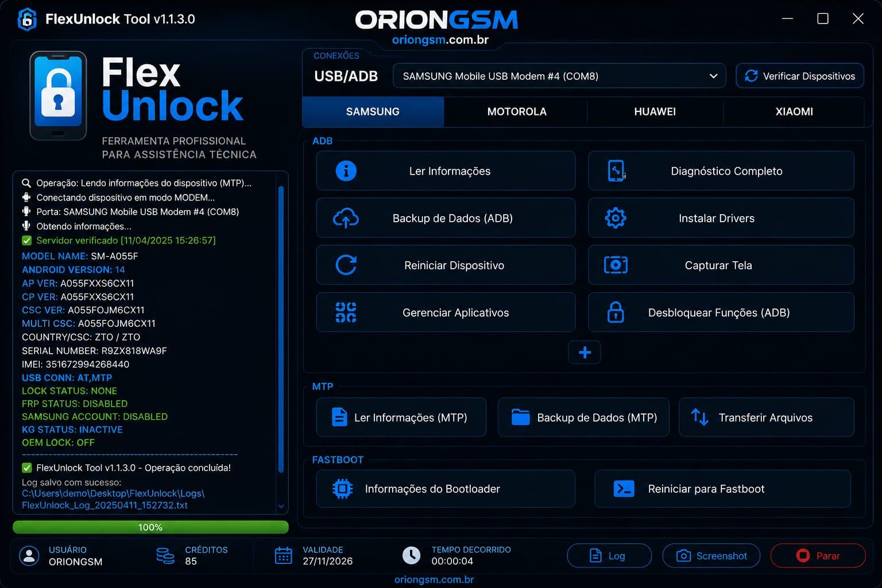This screenshot has width=882, height=588.
Task: Open Gerenciar Aplicativos
Action: 446,312
